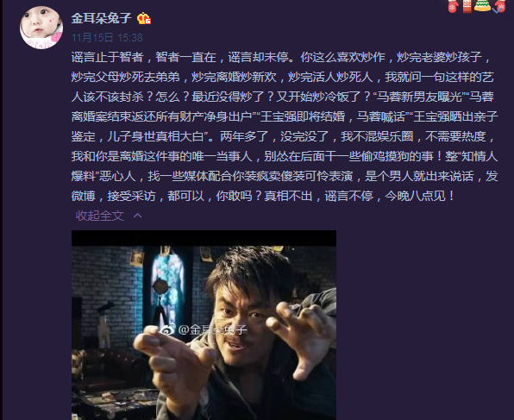Screen dimensions: 514x420
Task: Click the quoted phrase 知情人 in post
Action: click(480, 156)
